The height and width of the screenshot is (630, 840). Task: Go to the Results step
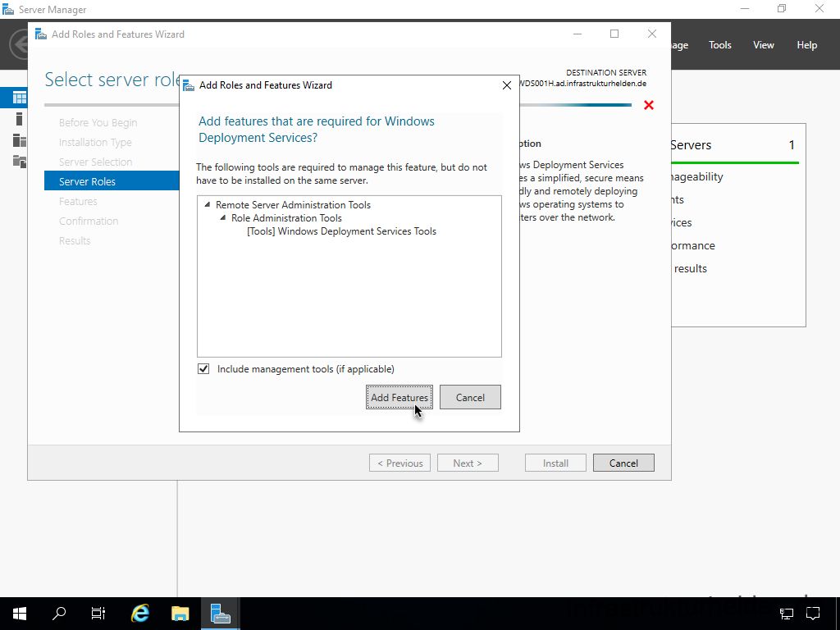75,240
